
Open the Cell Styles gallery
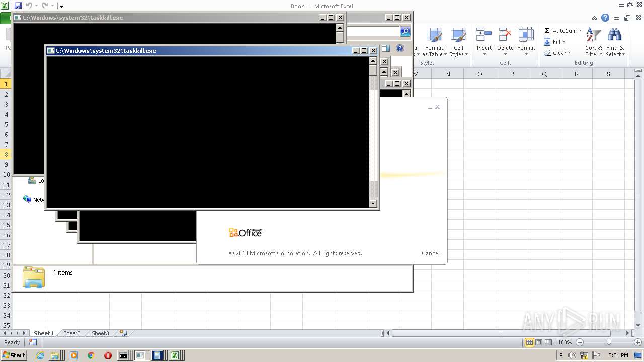point(458,43)
